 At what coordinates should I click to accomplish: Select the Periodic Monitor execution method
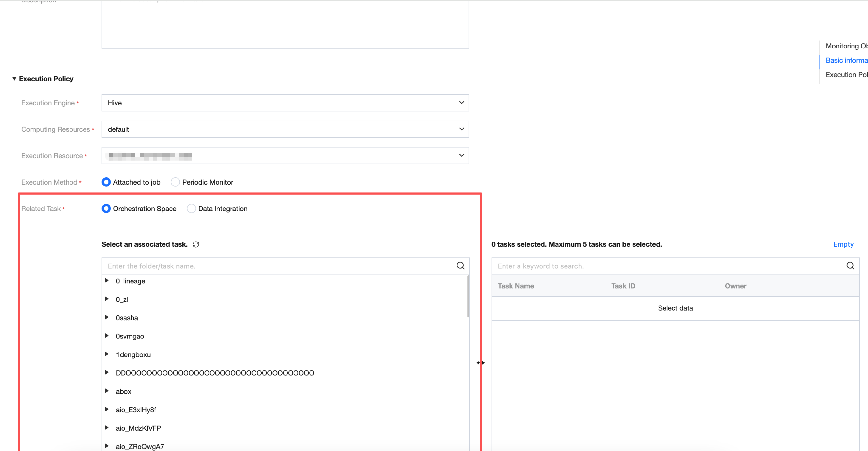[175, 182]
